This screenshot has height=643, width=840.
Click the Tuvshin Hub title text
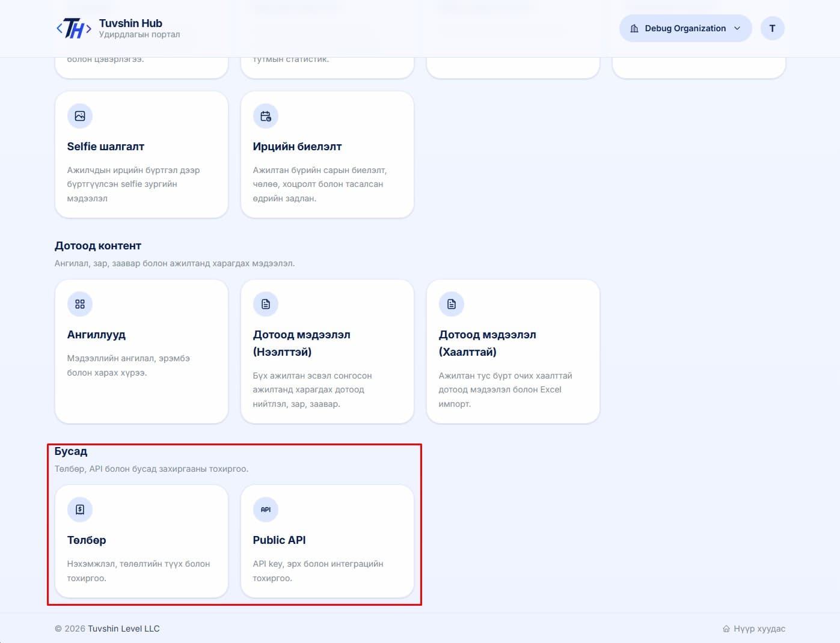(x=130, y=23)
